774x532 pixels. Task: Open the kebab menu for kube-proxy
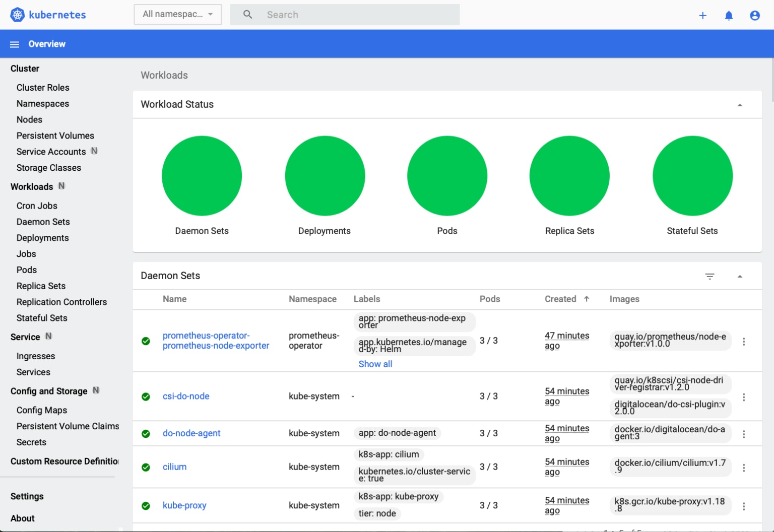(x=744, y=506)
